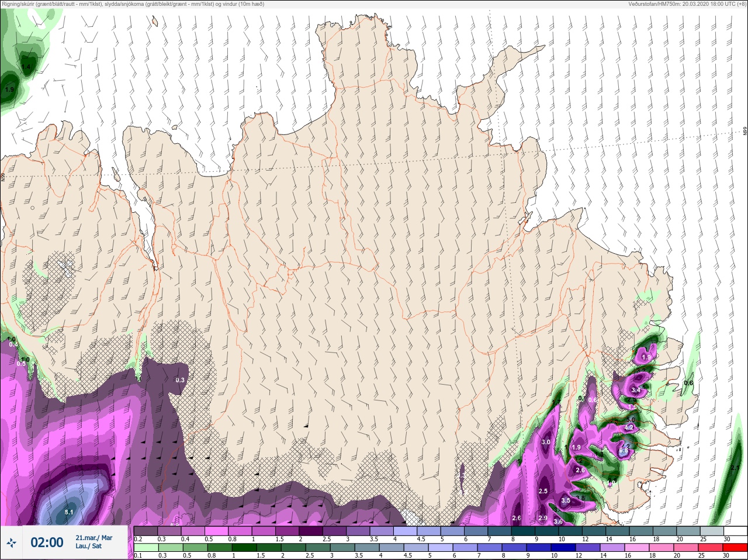Screen dimensions: 748x560
Task: Click the precipitation and wind map title header
Action: pyautogui.click(x=133, y=4)
